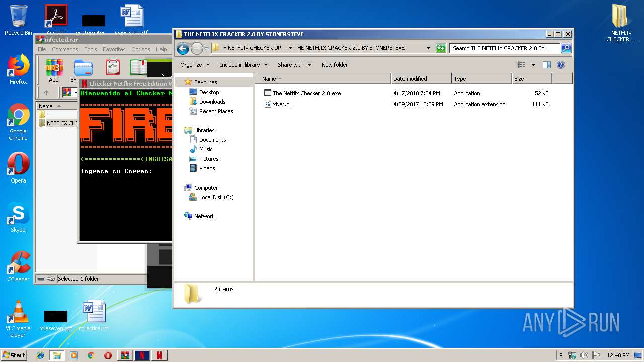Screen dimensions: 644x362
Task: Click Internet Explorer taskbar icon
Action: click(40, 355)
